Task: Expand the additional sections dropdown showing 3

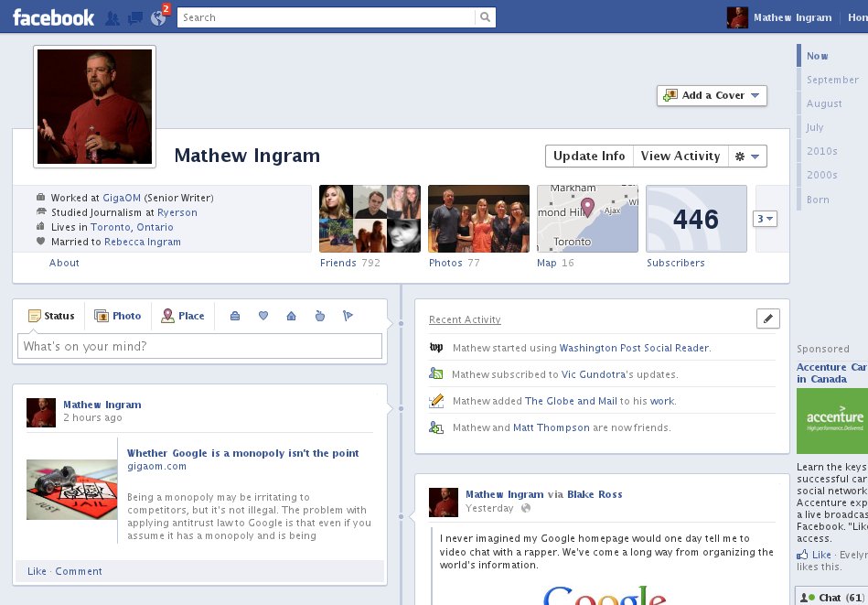Action: tap(765, 219)
